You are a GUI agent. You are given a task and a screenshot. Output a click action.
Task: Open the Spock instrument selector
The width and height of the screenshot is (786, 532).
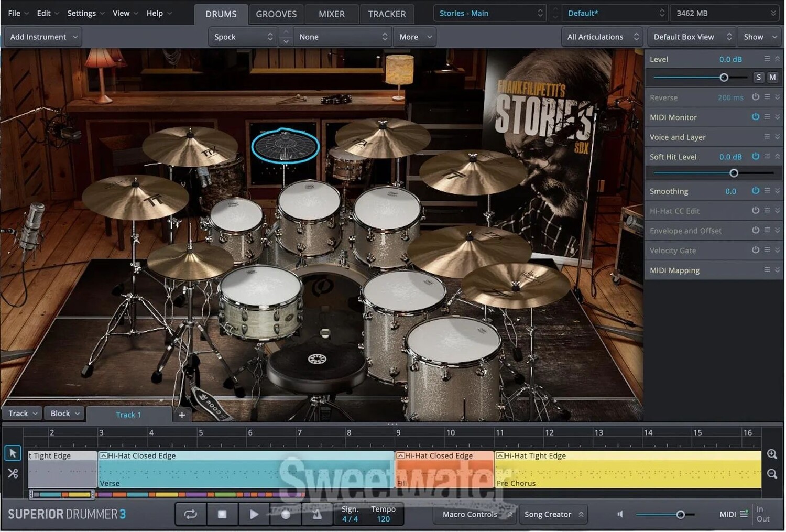pyautogui.click(x=243, y=37)
